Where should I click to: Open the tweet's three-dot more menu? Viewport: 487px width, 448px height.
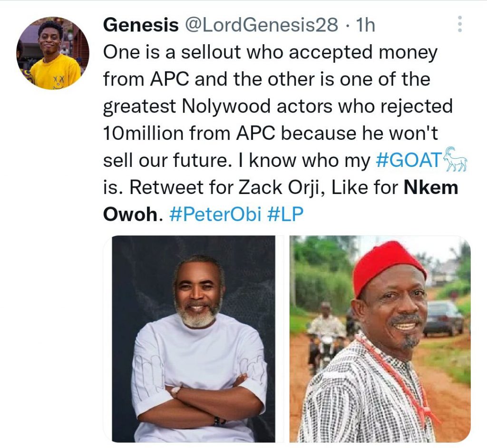click(460, 24)
